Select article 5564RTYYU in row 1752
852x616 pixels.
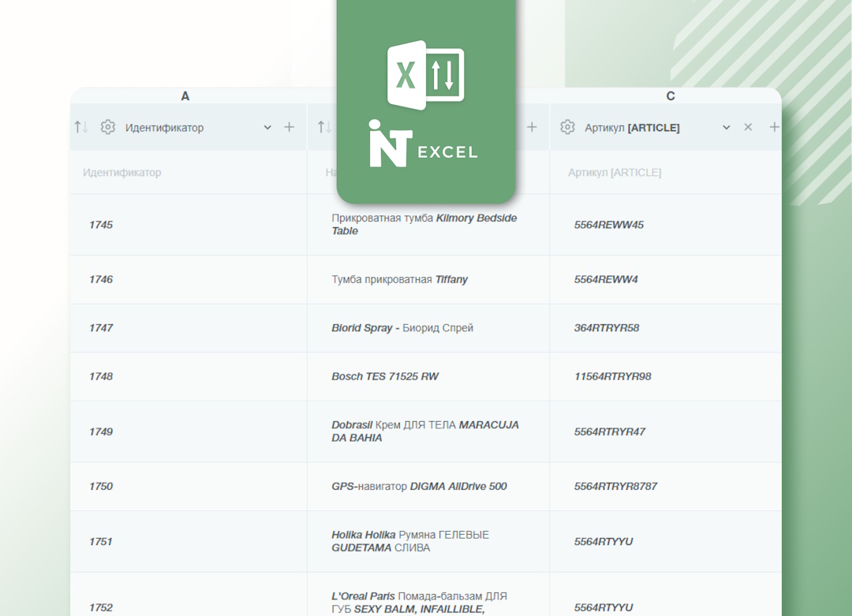[603, 607]
